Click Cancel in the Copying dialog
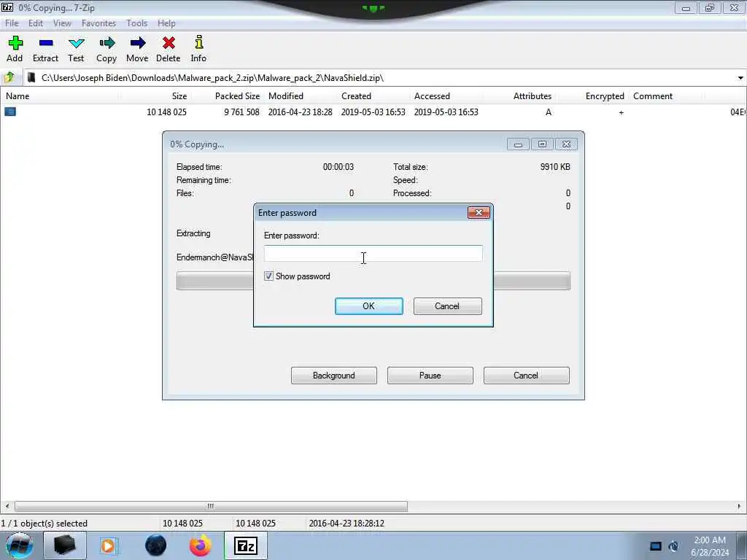 [x=527, y=376]
